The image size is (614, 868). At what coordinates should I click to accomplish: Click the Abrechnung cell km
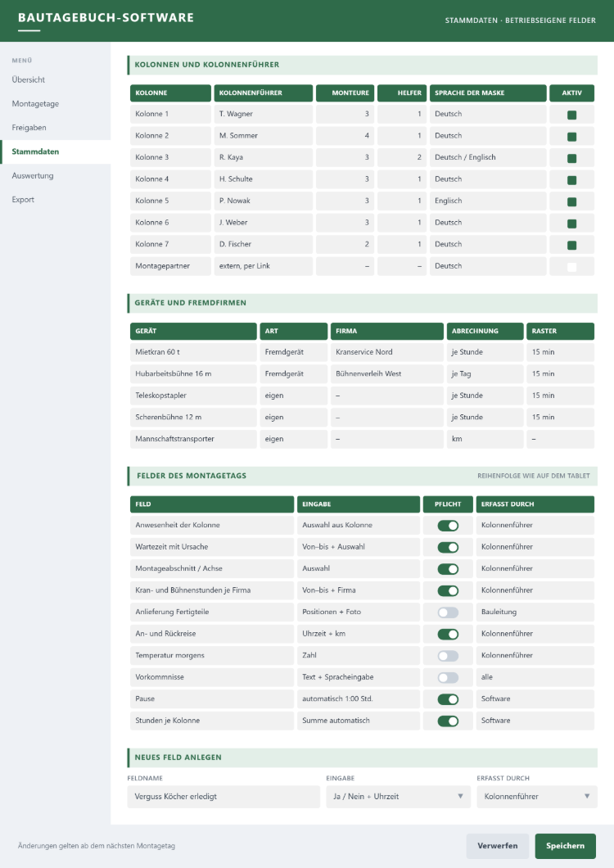tap(485, 439)
